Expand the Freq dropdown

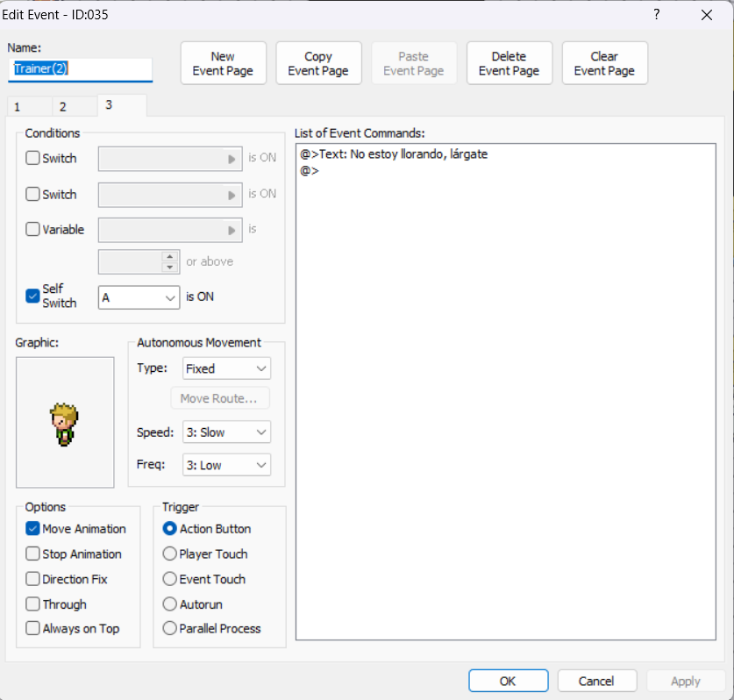point(226,465)
